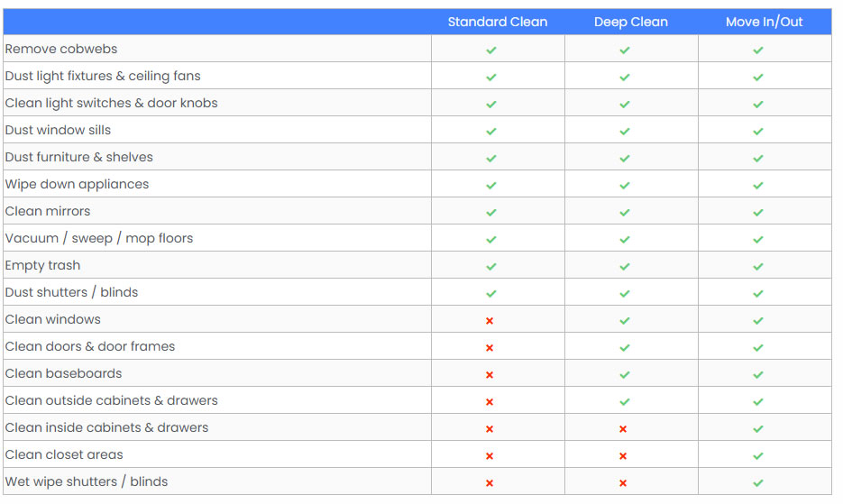This screenshot has width=843, height=504.
Task: Click the Clean doors & door frames text
Action: (90, 346)
